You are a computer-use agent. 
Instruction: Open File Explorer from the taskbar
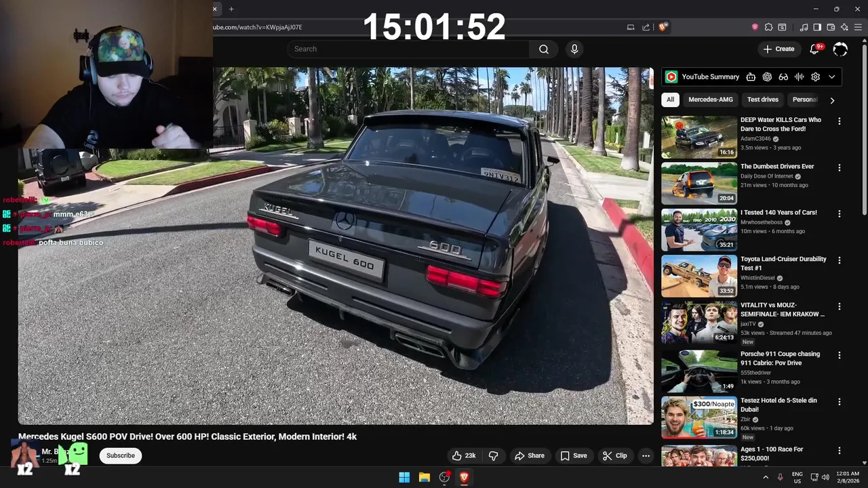(424, 477)
